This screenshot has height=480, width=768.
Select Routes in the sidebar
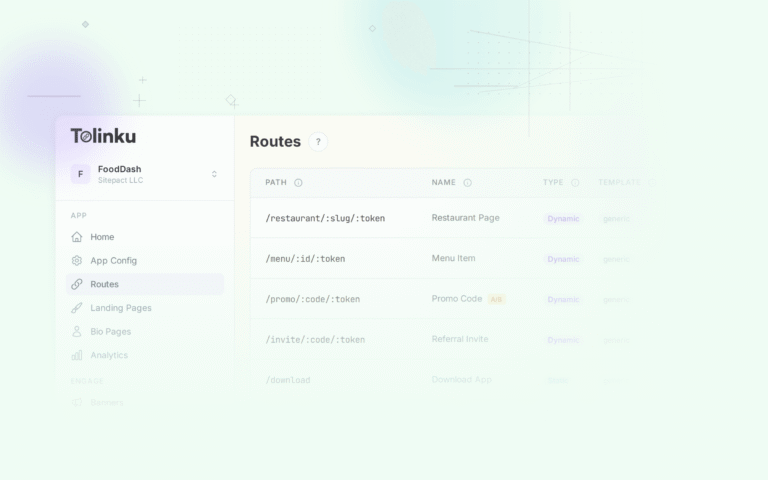point(145,284)
